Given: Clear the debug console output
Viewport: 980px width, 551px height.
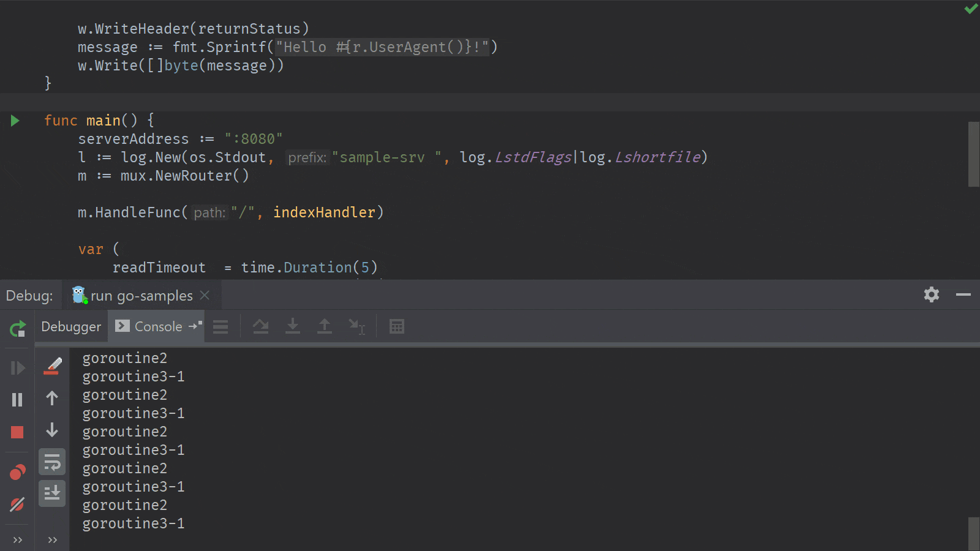Looking at the screenshot, I should pyautogui.click(x=52, y=365).
